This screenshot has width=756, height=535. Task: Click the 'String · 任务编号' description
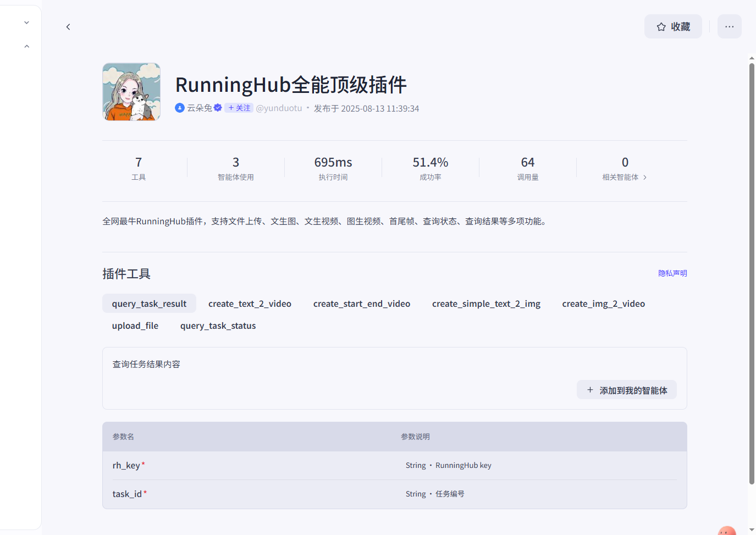[x=435, y=494]
